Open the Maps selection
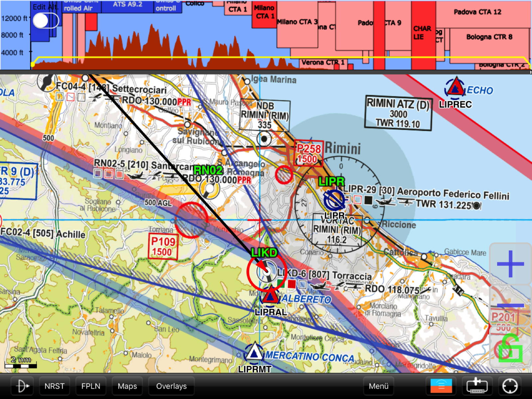 pos(127,386)
